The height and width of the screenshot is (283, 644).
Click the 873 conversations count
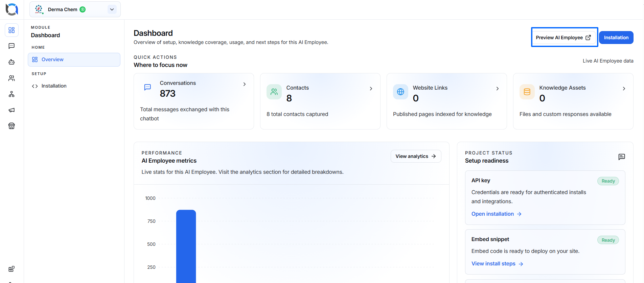168,94
